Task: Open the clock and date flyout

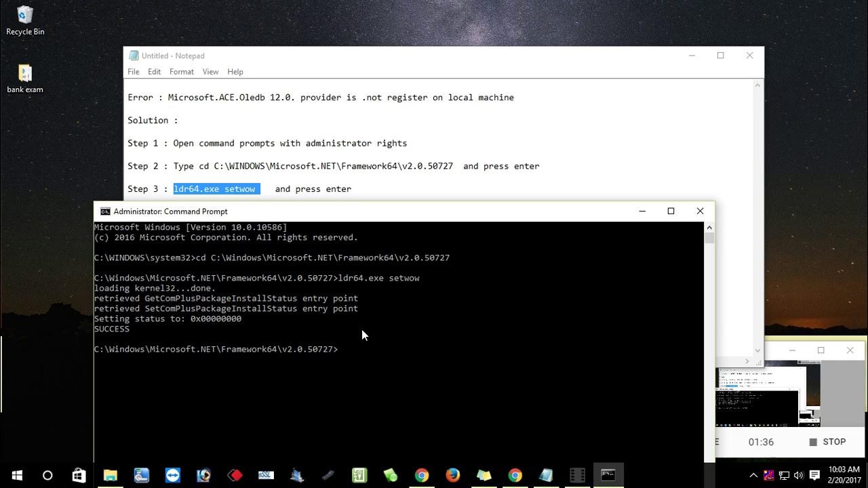Action: 844,475
